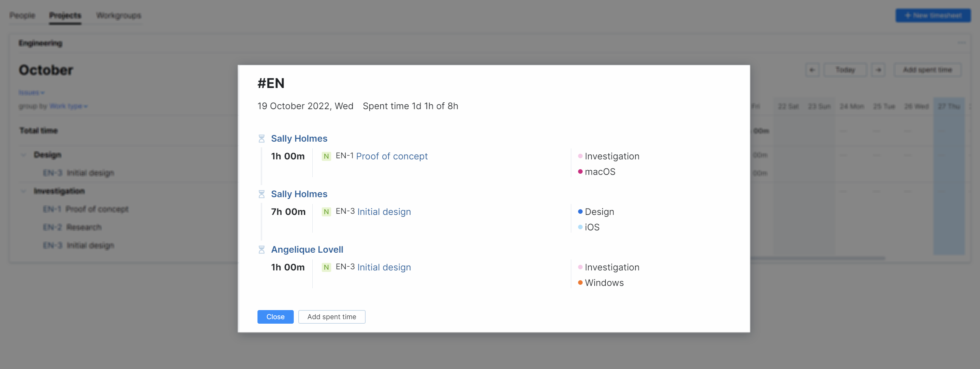This screenshot has height=369, width=980.
Task: Close the #EN spent time dialog
Action: tap(275, 317)
